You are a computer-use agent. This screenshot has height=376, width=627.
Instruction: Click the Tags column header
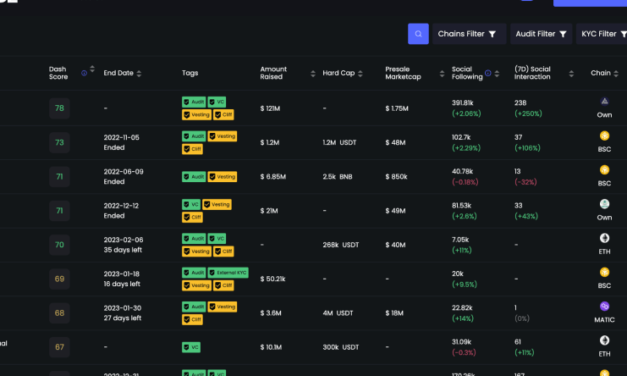190,73
